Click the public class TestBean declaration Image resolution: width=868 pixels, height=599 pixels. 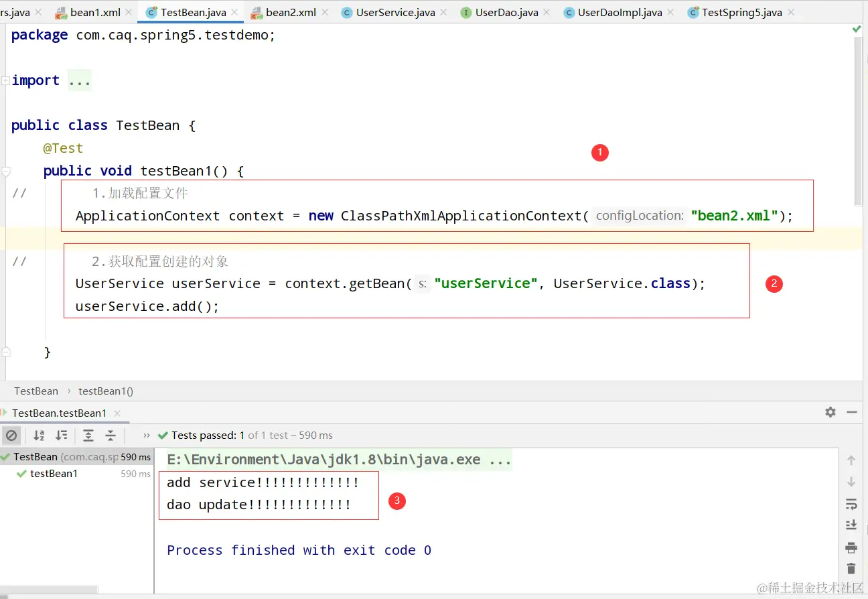103,126
